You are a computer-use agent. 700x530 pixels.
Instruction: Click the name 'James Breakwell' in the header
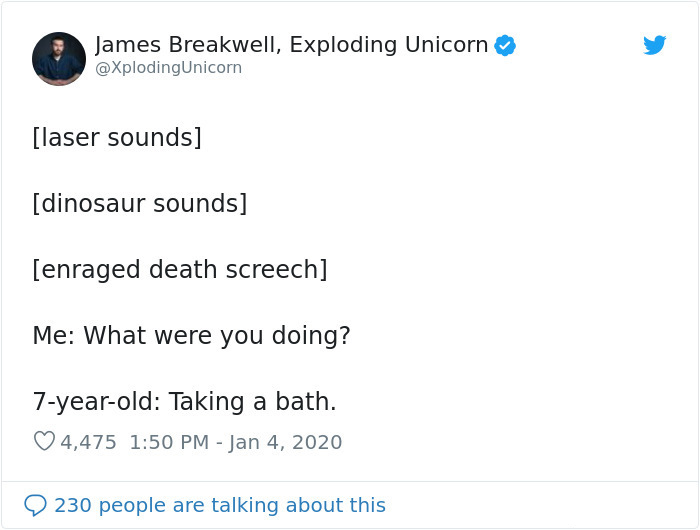pos(176,45)
